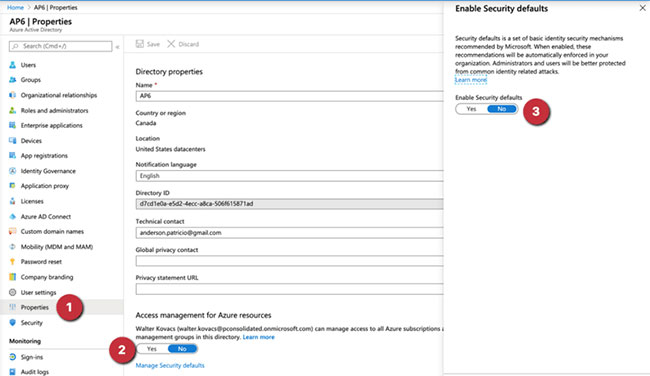Click the Properties icon in sidebar
This screenshot has width=650, height=376.
click(12, 307)
